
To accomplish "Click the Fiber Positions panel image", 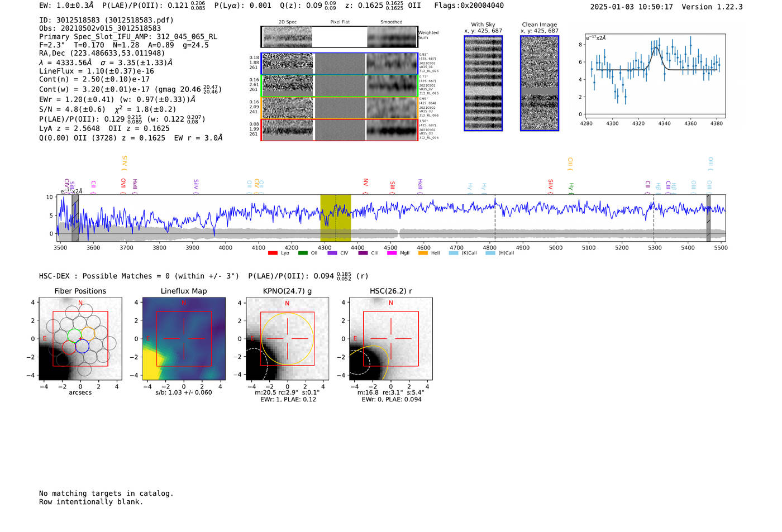I will click(80, 339).
